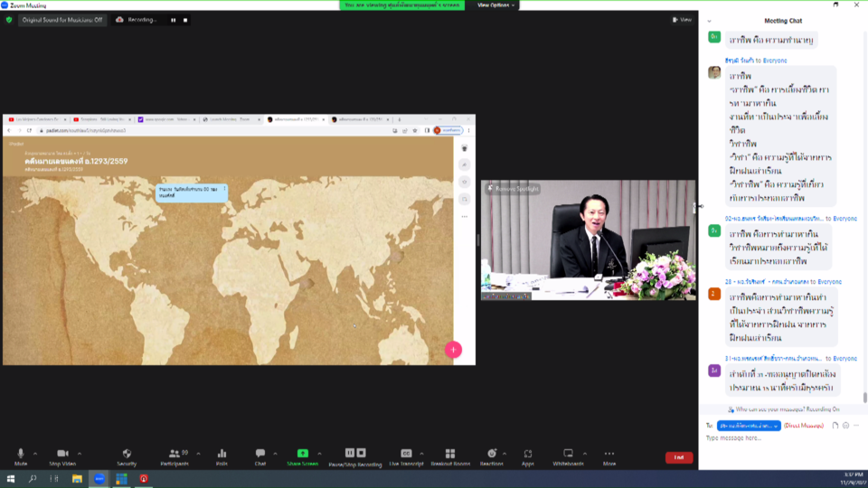Open the Polls icon
Image resolution: width=868 pixels, height=488 pixels.
pos(222,454)
